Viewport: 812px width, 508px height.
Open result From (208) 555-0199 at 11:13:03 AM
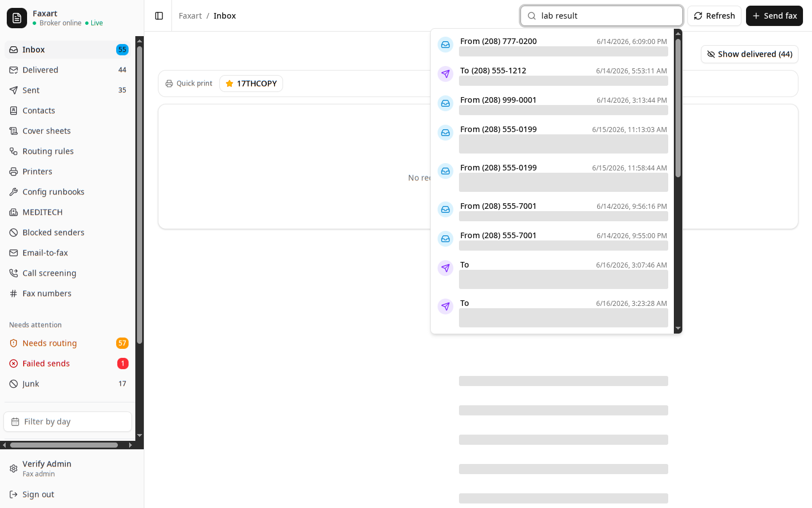click(553, 139)
